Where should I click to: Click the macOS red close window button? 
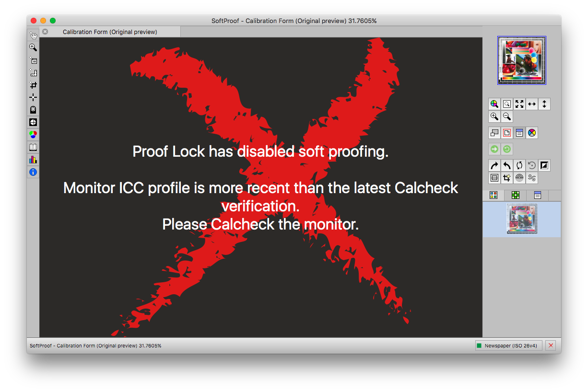click(x=34, y=21)
